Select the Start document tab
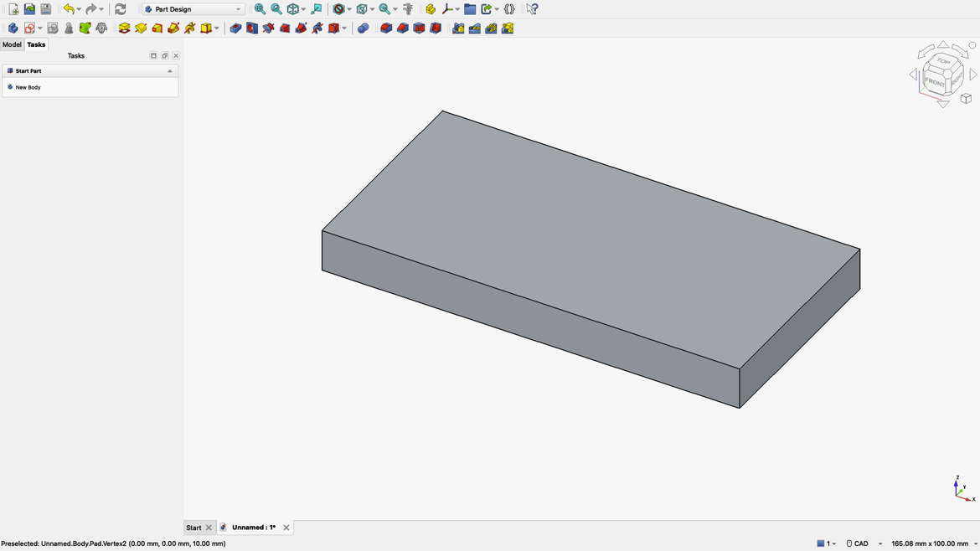This screenshot has height=551, width=980. (193, 528)
